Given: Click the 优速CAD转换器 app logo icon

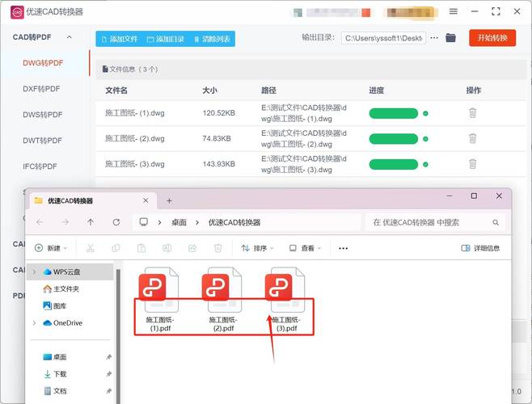Looking at the screenshot, I should [x=17, y=12].
